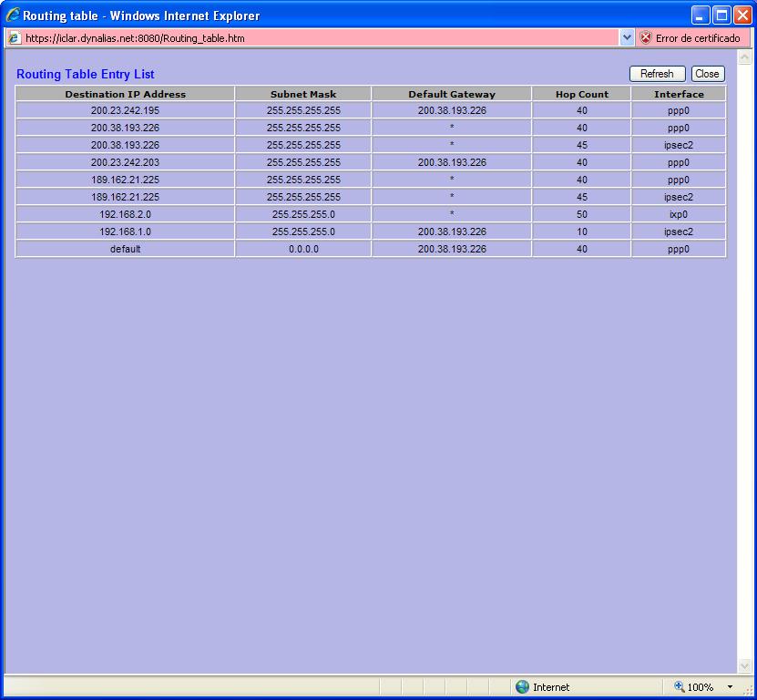The width and height of the screenshot is (757, 700).
Task: Open the address bar dropdown arrow
Action: 627,37
